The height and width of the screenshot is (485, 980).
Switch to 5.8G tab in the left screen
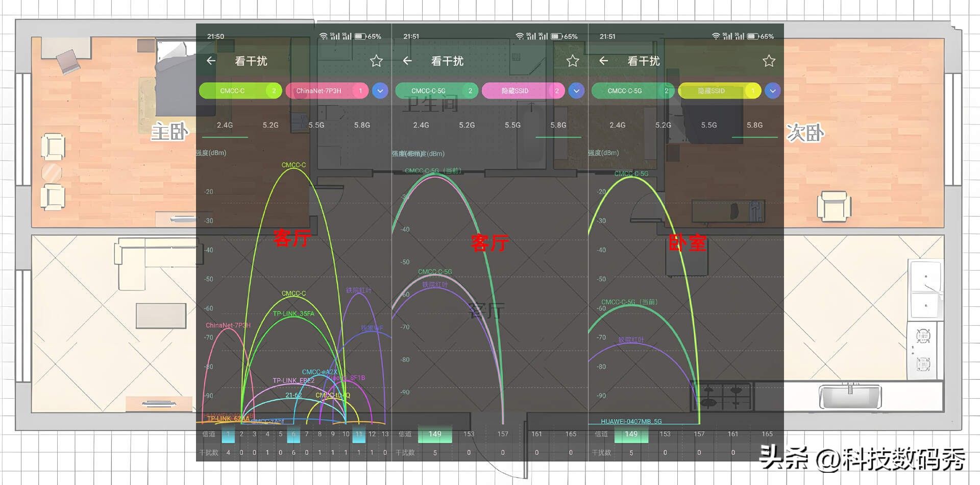pyautogui.click(x=362, y=125)
